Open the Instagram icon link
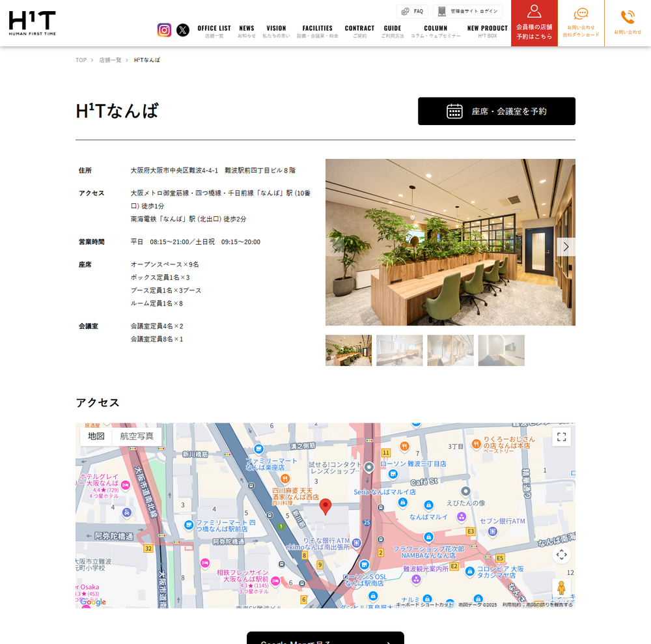The width and height of the screenshot is (651, 644). click(164, 30)
